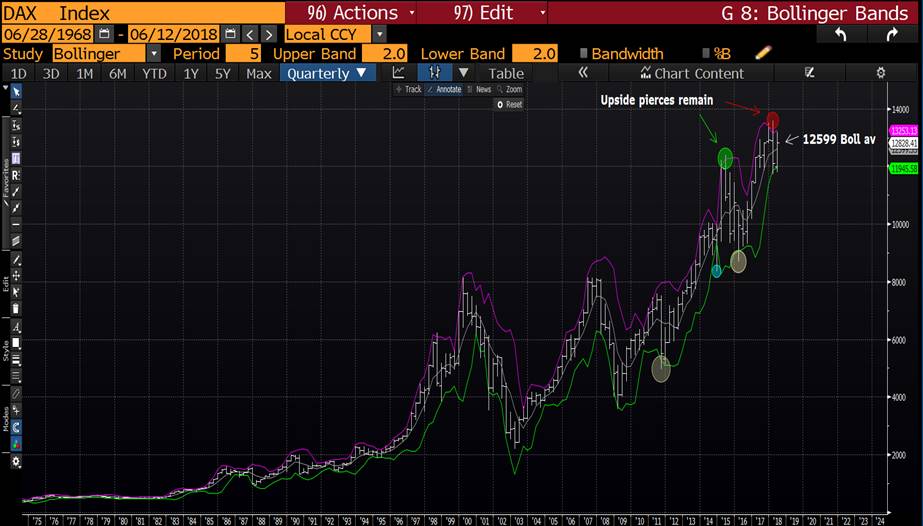Toggle the Zoom mode option
923x526 pixels.
pyautogui.click(x=510, y=89)
